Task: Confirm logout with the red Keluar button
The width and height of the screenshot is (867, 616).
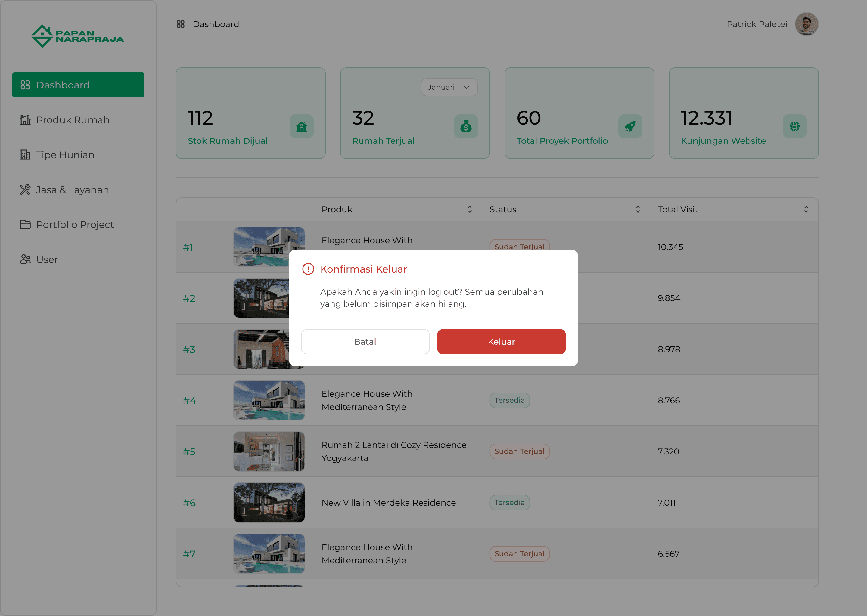Action: (501, 342)
